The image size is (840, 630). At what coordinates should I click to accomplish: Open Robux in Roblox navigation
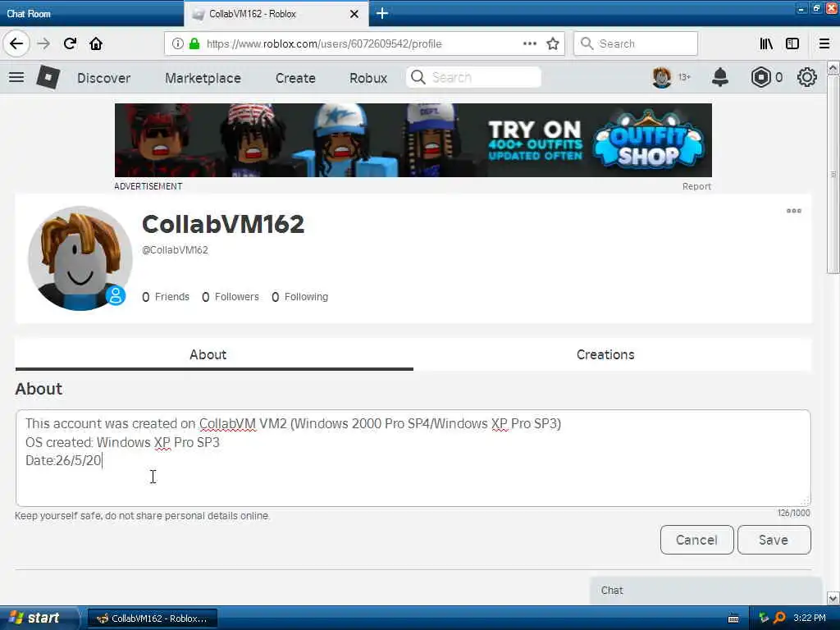(x=368, y=78)
